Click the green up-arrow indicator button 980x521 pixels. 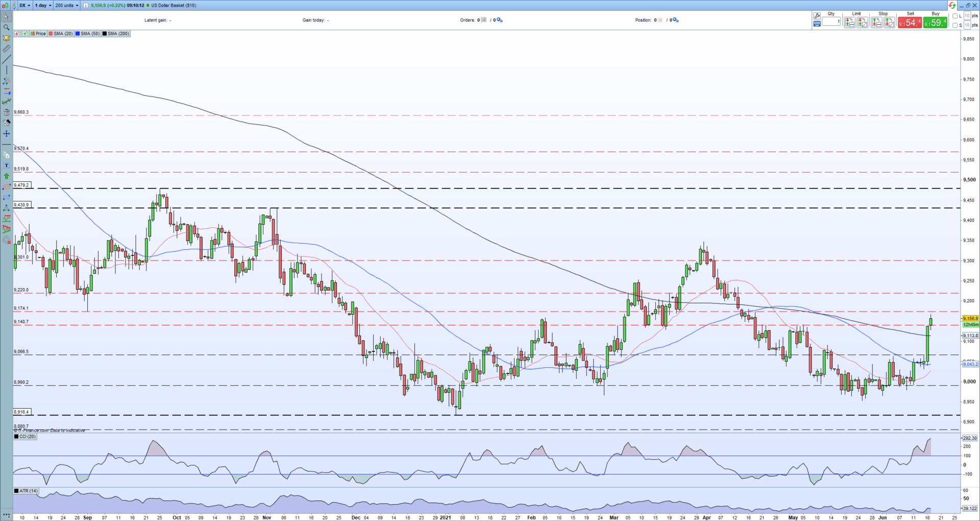click(x=24, y=34)
